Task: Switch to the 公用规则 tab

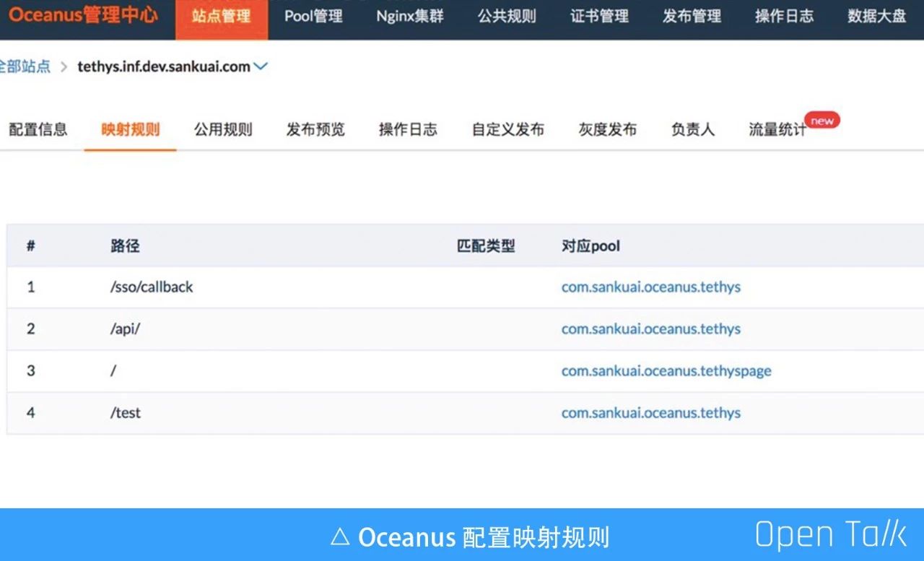Action: [x=223, y=130]
